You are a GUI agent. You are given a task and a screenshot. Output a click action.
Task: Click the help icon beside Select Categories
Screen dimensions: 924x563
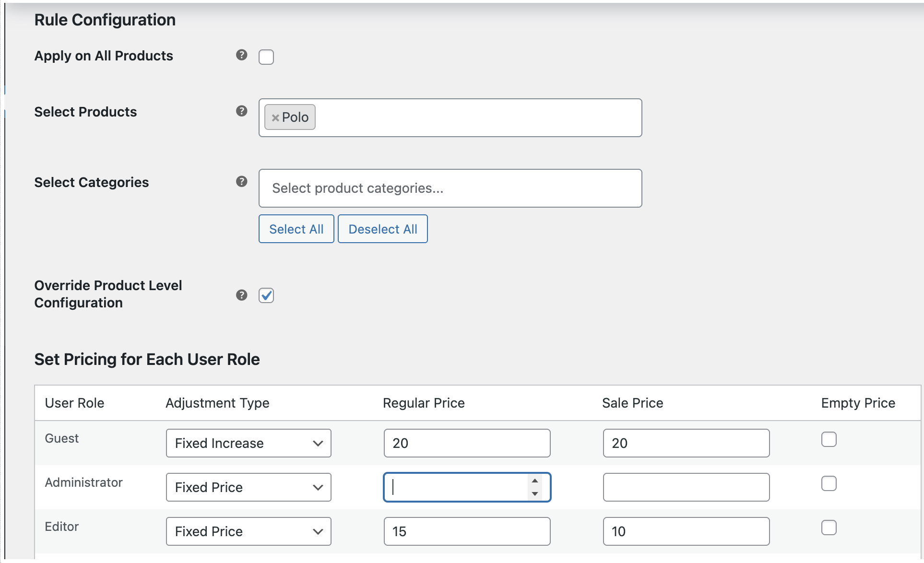click(242, 181)
